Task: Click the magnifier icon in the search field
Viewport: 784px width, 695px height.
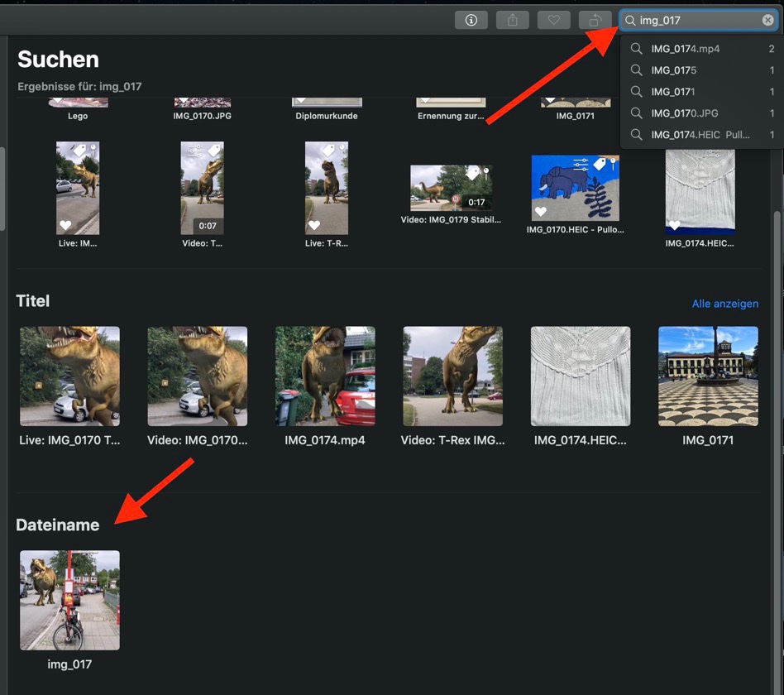Action: point(630,21)
